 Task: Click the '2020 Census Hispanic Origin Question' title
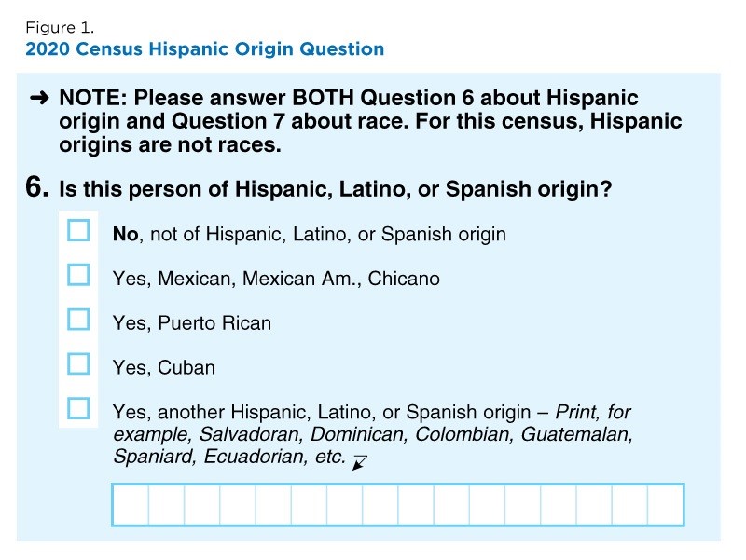[x=204, y=49]
